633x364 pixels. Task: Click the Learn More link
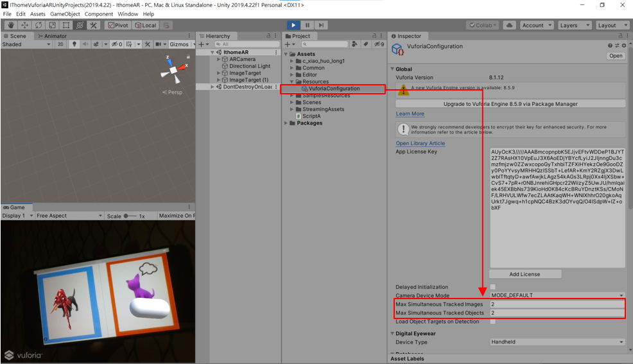pyautogui.click(x=410, y=114)
